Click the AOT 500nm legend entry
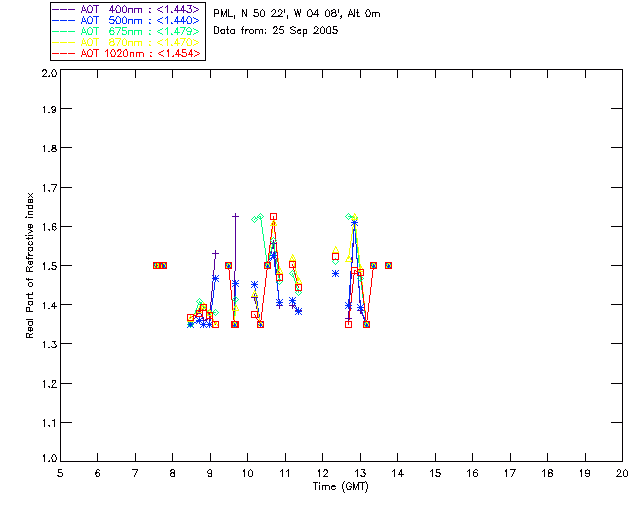 [126, 20]
